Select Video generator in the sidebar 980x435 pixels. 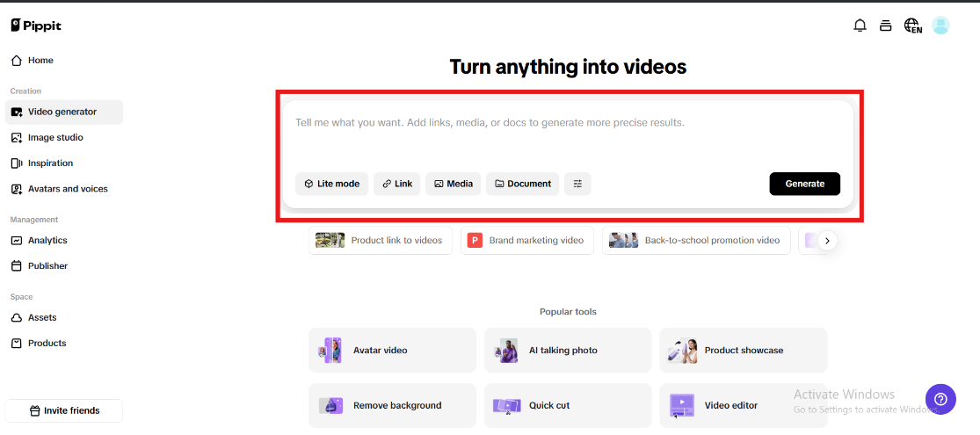[x=64, y=112]
